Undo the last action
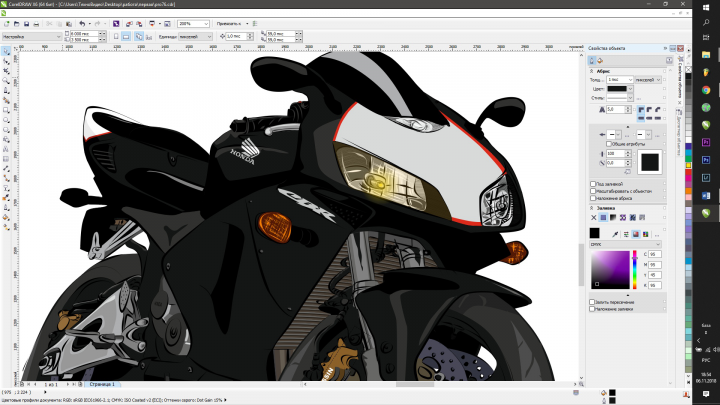This screenshot has width=720, height=405. (x=82, y=23)
